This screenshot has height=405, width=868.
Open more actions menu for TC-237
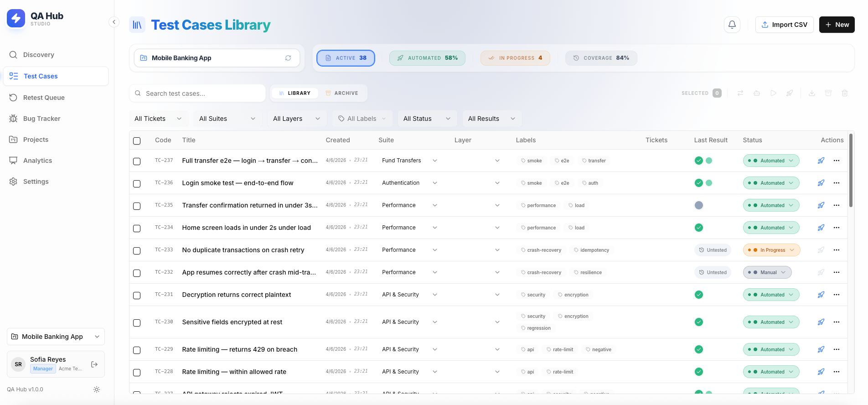pyautogui.click(x=837, y=161)
